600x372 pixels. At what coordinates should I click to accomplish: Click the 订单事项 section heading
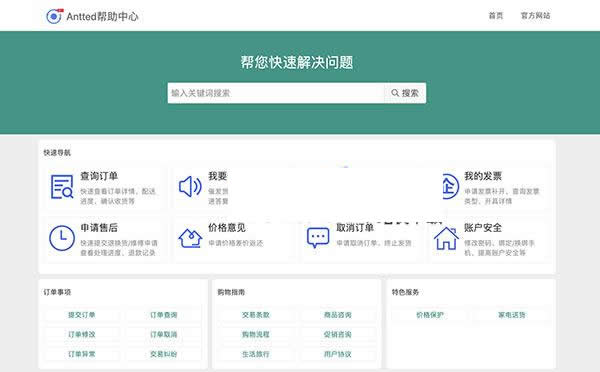(x=57, y=292)
